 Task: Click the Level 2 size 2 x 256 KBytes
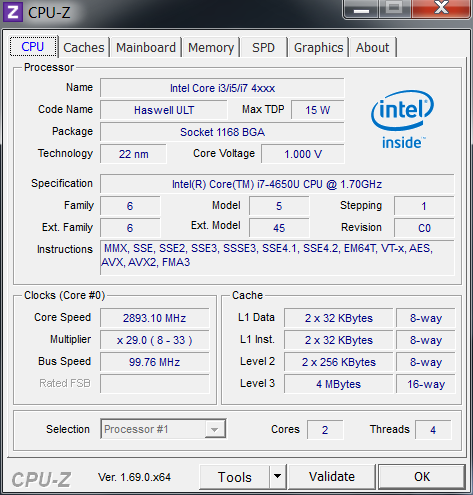[x=339, y=362]
